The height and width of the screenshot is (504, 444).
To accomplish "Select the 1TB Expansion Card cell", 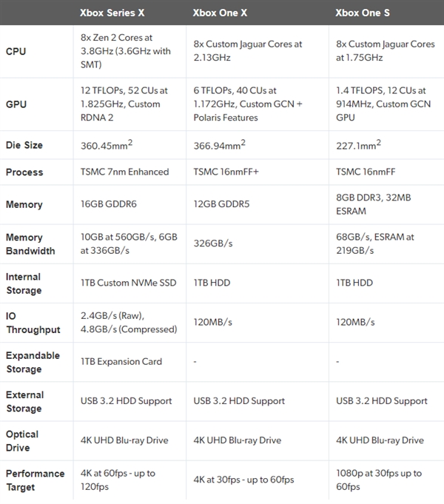I will click(121, 361).
